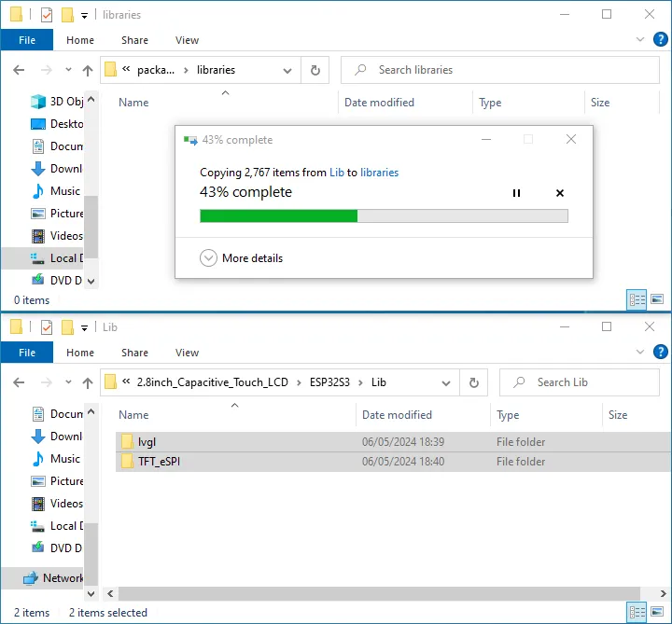This screenshot has height=624, width=672.
Task: Select the lvgl folder
Action: tap(394, 441)
